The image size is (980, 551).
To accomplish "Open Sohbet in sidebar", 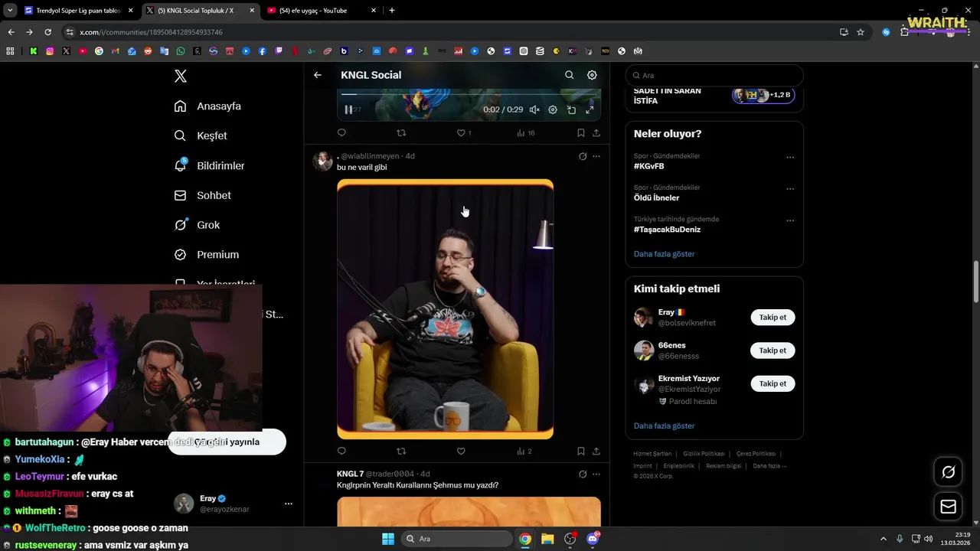I will pyautogui.click(x=203, y=195).
